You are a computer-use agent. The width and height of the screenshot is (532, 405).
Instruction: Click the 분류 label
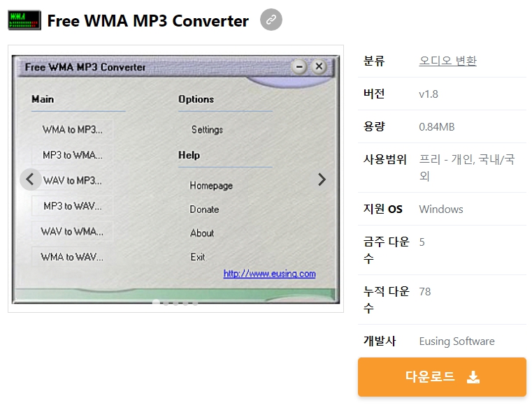click(x=374, y=61)
